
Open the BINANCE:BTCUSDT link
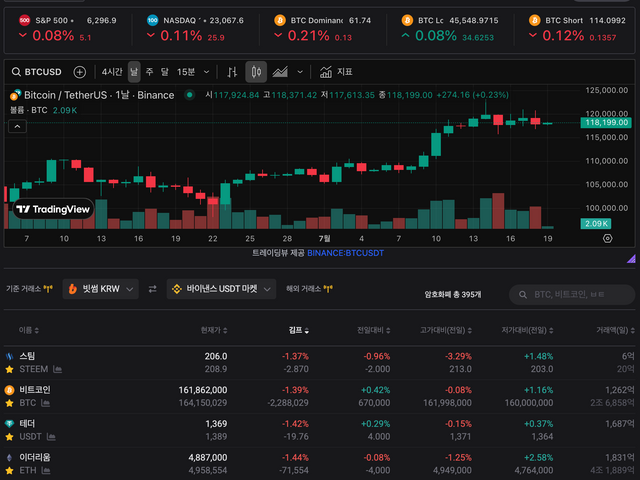tap(345, 253)
